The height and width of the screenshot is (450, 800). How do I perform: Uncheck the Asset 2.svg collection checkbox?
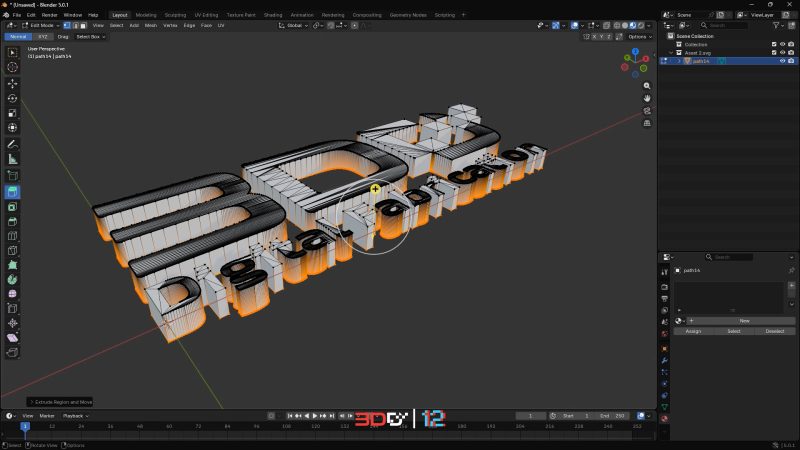coord(773,53)
